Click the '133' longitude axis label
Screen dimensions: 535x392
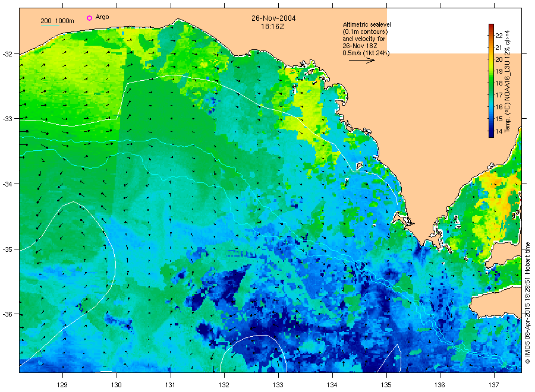278,385
